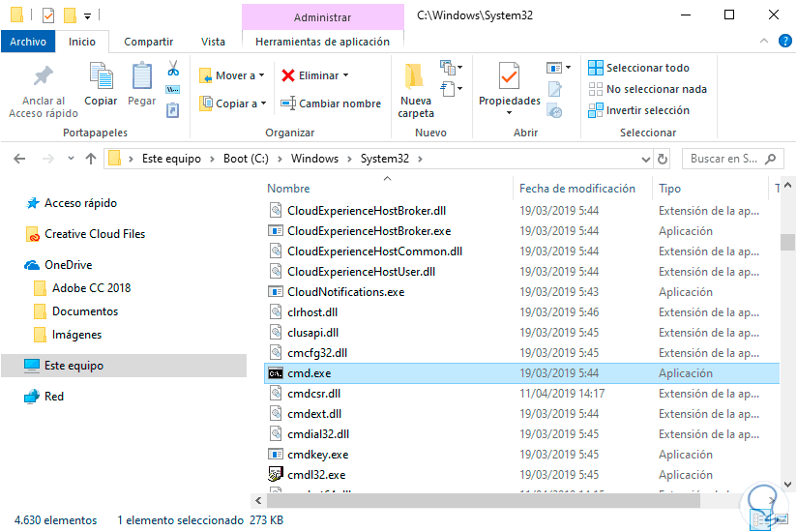Sort by the Nombre column header
Image resolution: width=797 pixels, height=532 pixels.
[x=288, y=189]
